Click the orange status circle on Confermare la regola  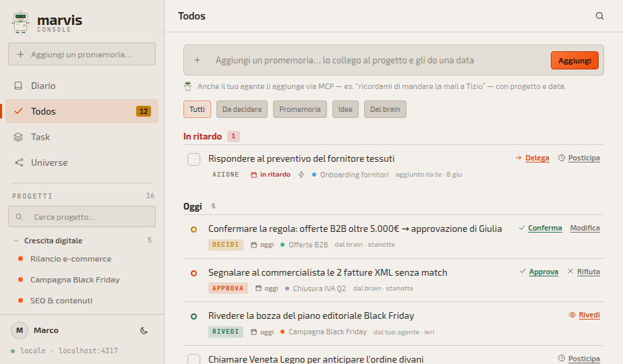point(194,229)
